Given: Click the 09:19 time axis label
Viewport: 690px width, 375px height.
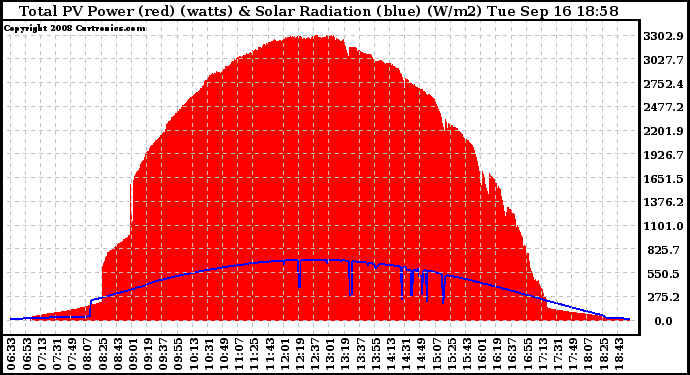Looking at the screenshot, I should click(x=147, y=353).
